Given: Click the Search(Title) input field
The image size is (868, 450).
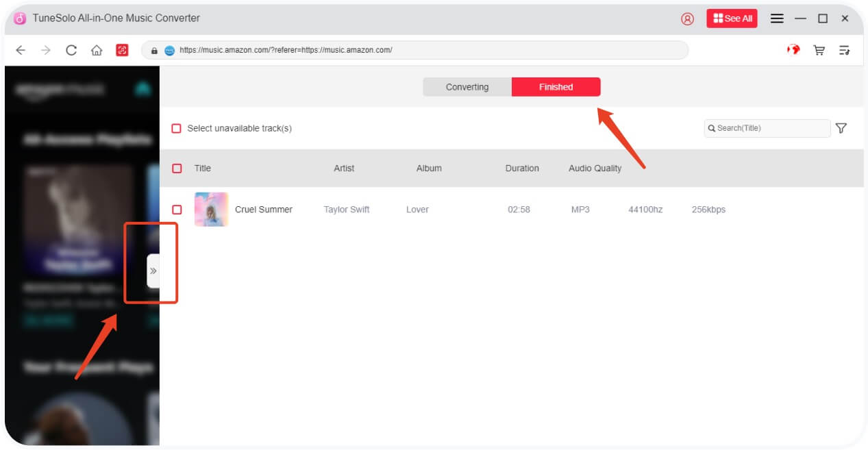Looking at the screenshot, I should (x=767, y=128).
